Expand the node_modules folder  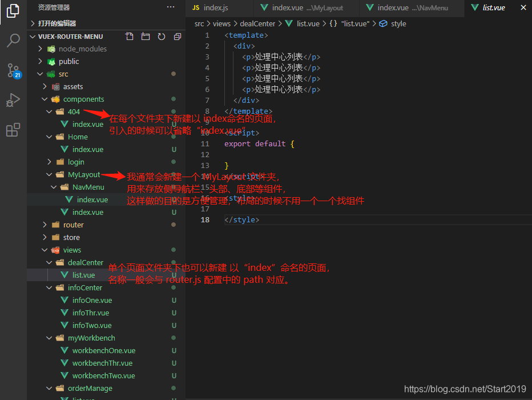tap(106, 49)
